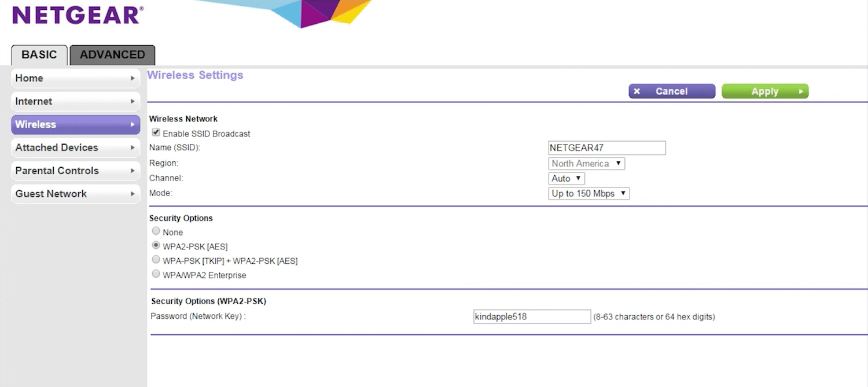Click the arrow icon beside Attached Devices
Viewport: 868px width, 387px height.
133,148
